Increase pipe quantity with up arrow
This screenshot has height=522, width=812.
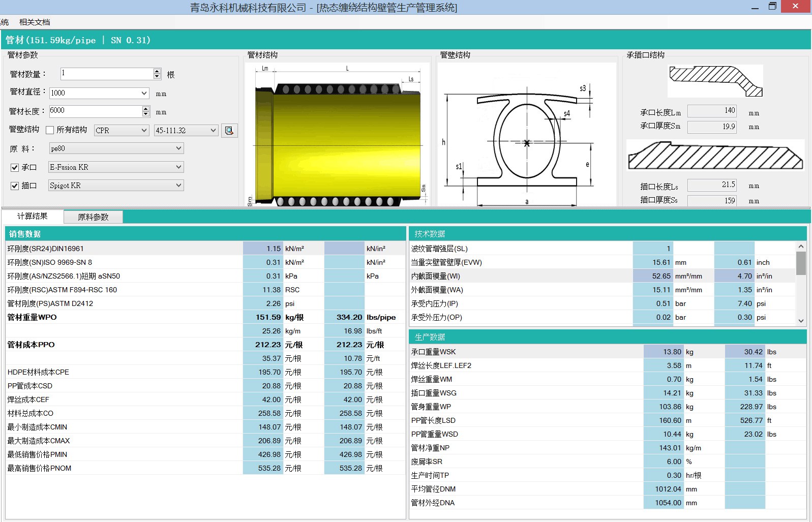[157, 71]
